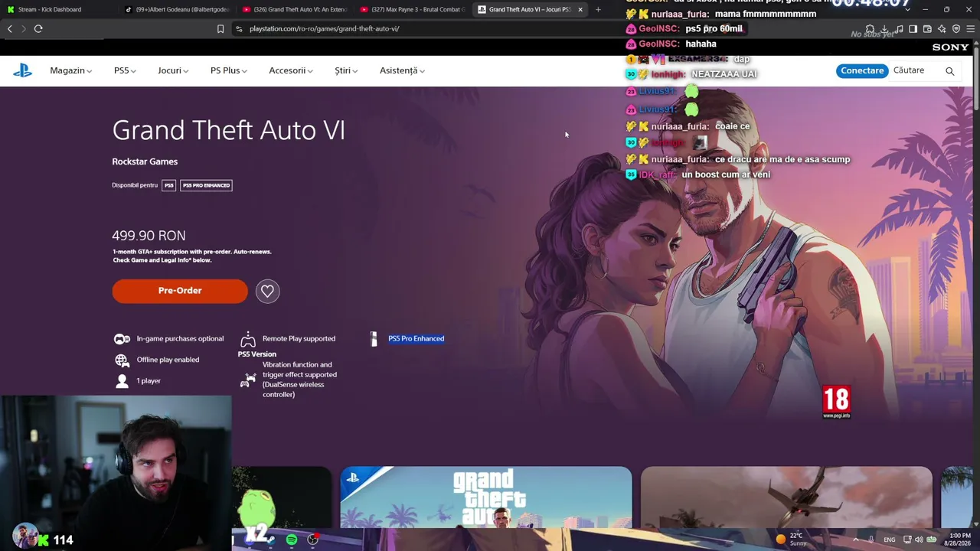Click the DualSense vibration function description
This screenshot has height=551, width=980.
[x=299, y=380]
